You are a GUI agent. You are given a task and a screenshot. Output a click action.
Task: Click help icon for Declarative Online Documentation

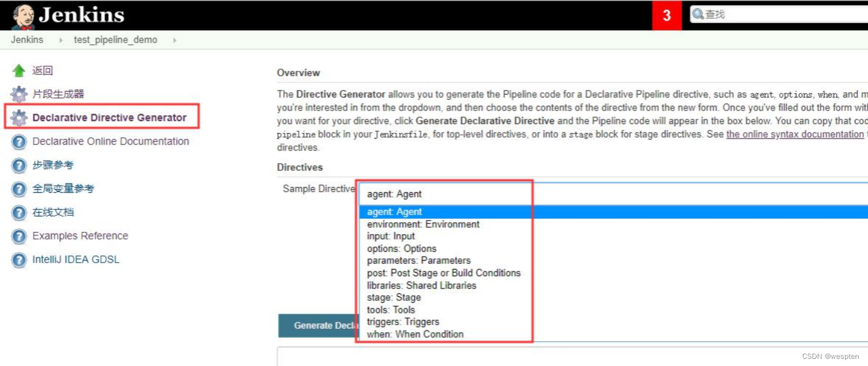point(19,142)
